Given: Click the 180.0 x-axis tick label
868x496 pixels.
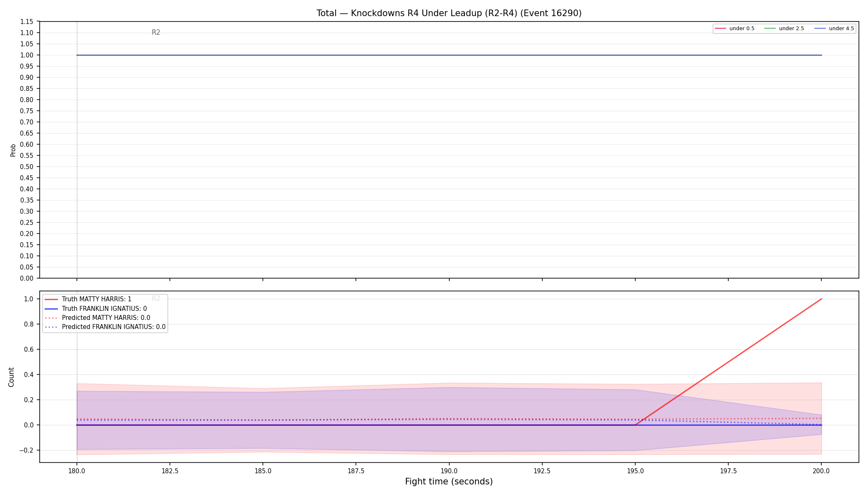Looking at the screenshot, I should point(76,471).
